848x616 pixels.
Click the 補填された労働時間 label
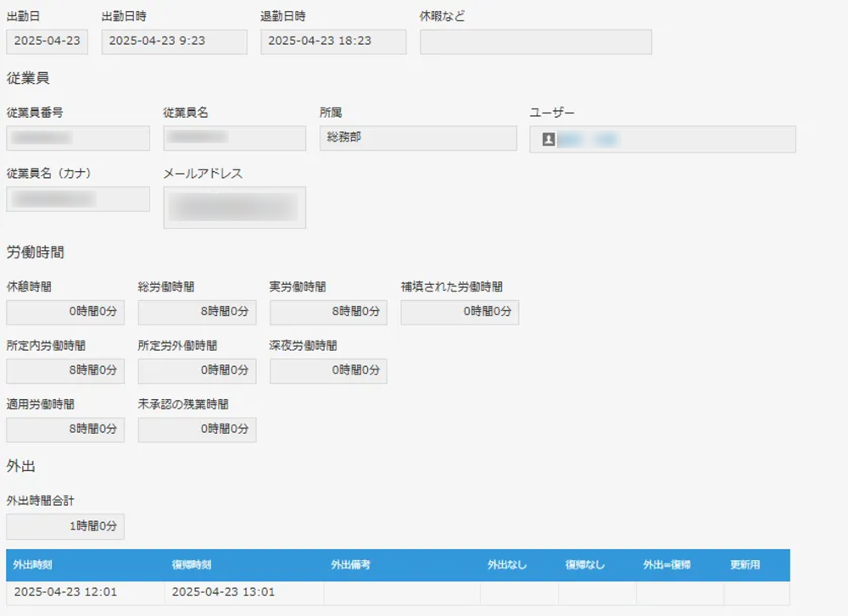452,287
